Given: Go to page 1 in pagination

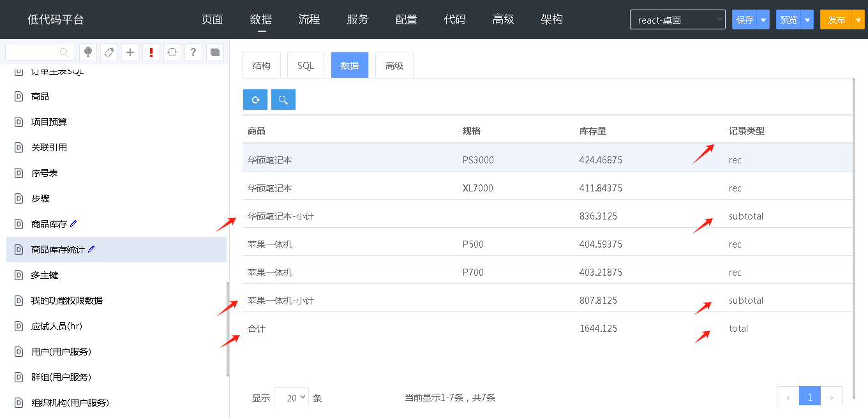Looking at the screenshot, I should point(810,396).
